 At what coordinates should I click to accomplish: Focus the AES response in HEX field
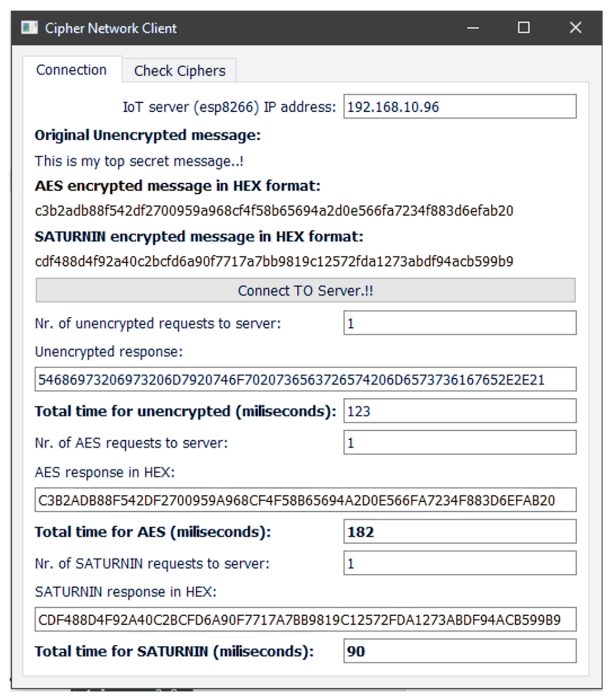coord(305,501)
